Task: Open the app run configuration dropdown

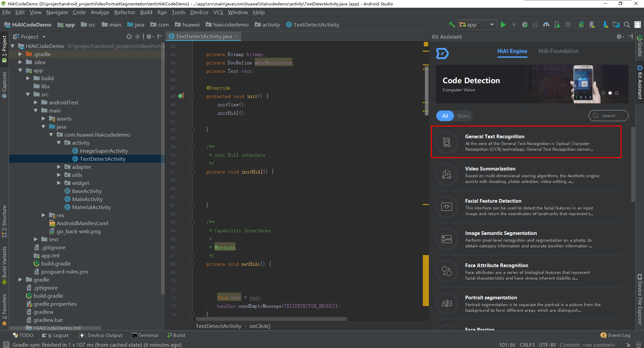Action: pos(477,24)
